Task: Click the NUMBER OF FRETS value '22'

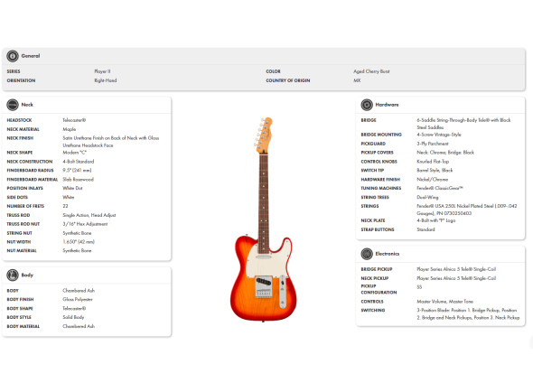Action: 65,206
